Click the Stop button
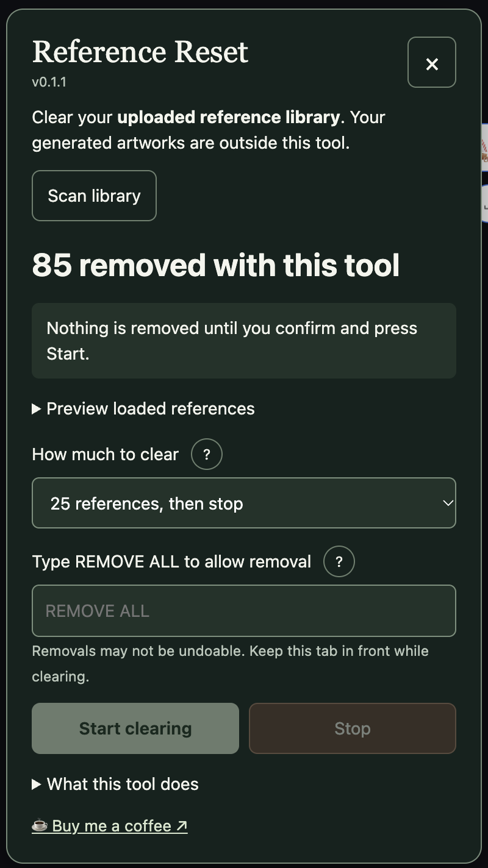Viewport: 488px width, 868px height. [x=353, y=728]
